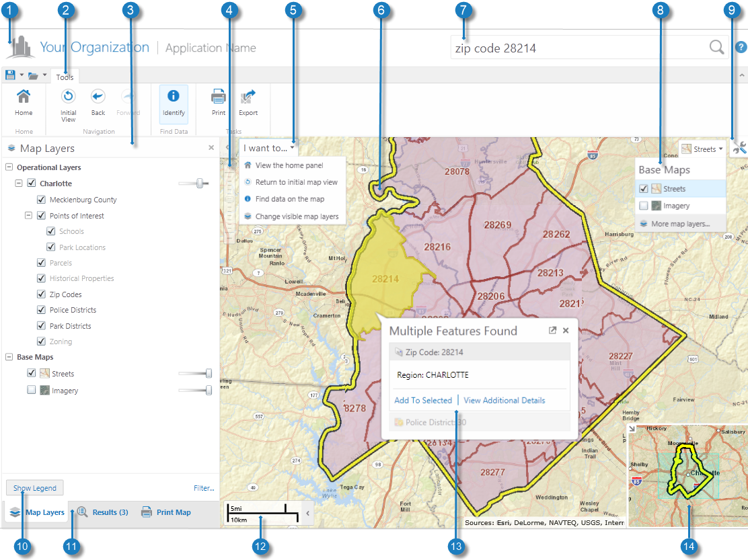This screenshot has width=748, height=560.
Task: Click the Print tool icon
Action: [219, 97]
